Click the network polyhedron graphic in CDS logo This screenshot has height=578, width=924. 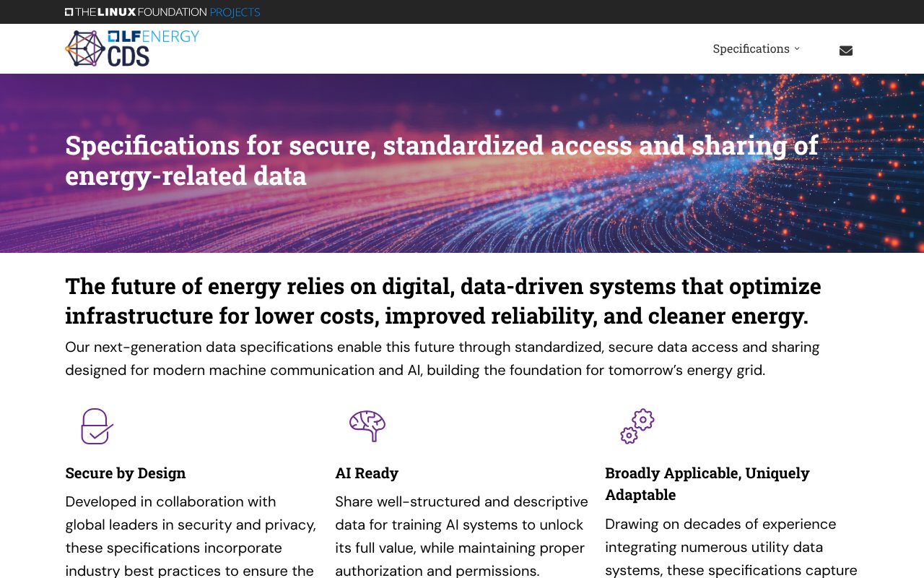coord(85,48)
